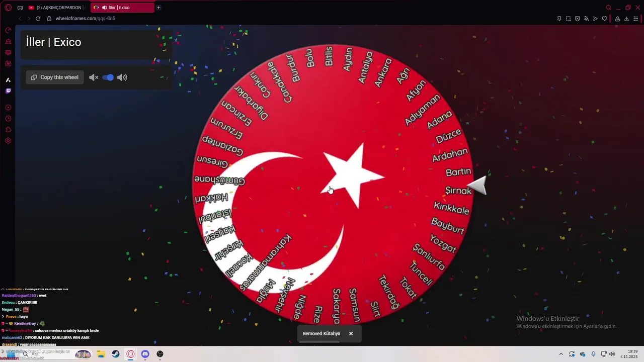Open Aria AI in sidebar
Screen dimensions: 644x362
click(x=8, y=80)
